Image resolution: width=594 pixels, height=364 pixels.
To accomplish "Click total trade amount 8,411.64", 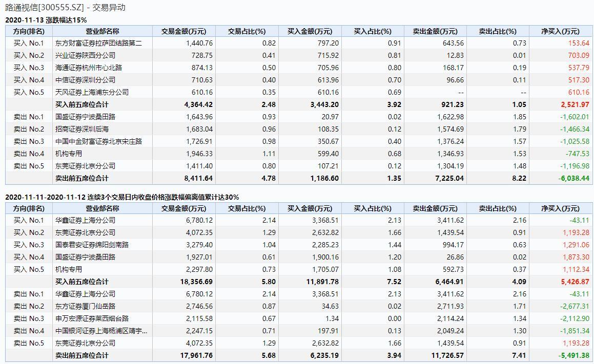I will 198,178.
